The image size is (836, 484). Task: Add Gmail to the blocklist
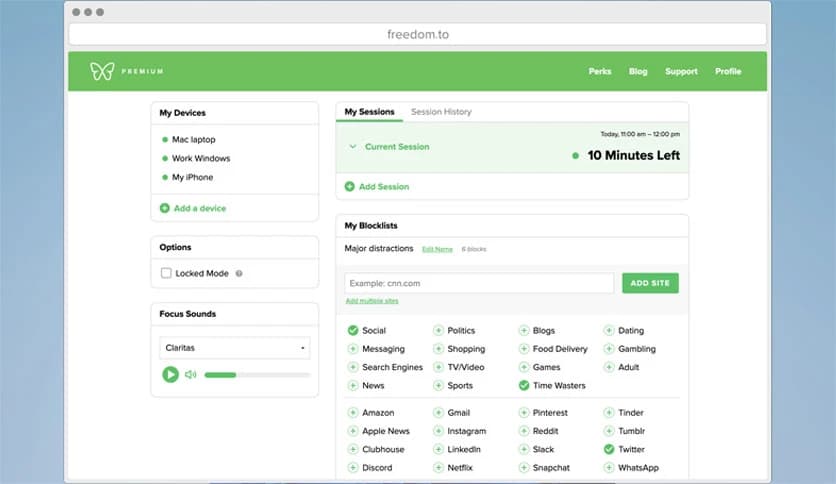click(x=438, y=413)
